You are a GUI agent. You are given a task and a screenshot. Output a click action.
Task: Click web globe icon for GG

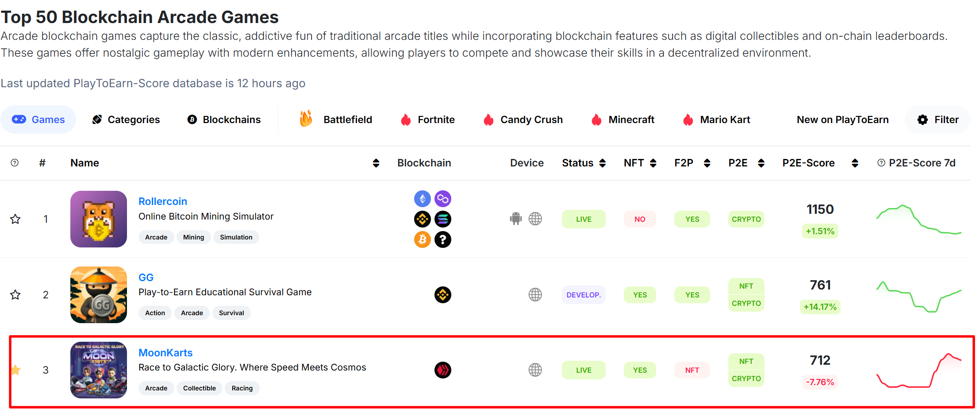pos(535,295)
